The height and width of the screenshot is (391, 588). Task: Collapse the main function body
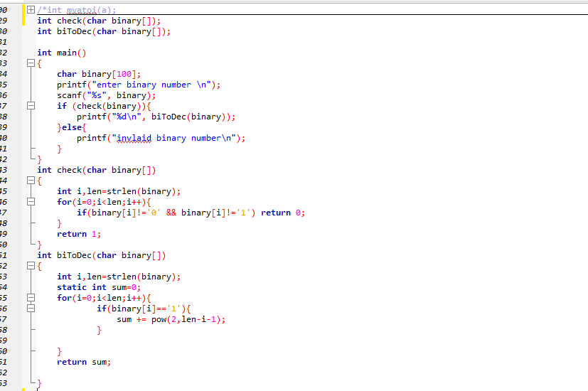(x=30, y=63)
